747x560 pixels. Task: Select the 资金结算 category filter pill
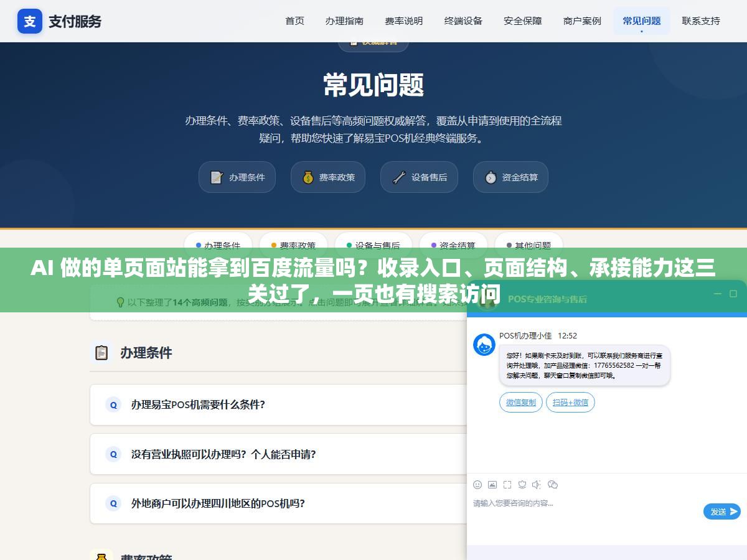[454, 245]
